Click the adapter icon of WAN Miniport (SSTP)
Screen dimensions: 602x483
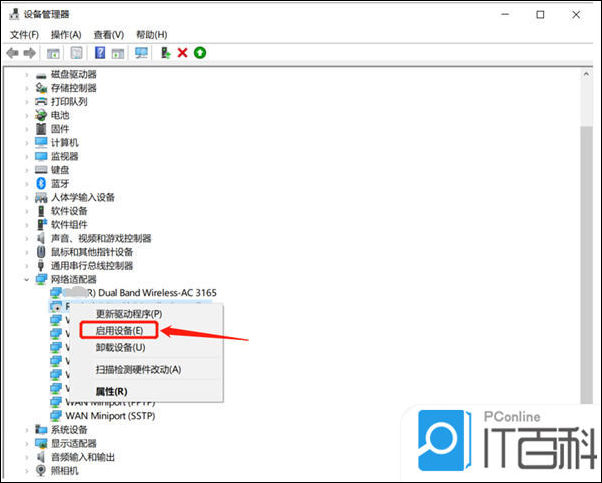(56, 415)
